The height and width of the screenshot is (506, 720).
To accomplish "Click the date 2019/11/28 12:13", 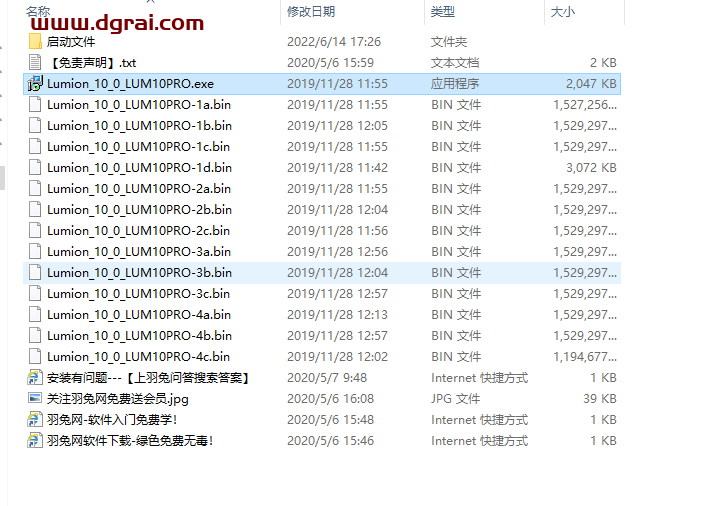I will point(337,315).
